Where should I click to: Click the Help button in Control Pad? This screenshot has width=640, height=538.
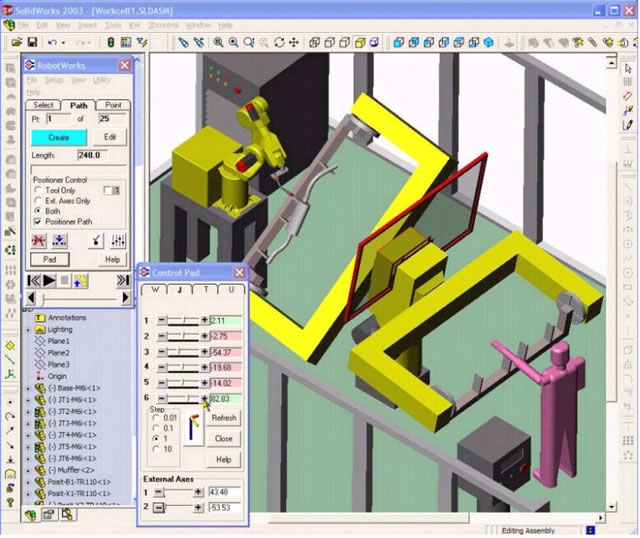point(224,460)
